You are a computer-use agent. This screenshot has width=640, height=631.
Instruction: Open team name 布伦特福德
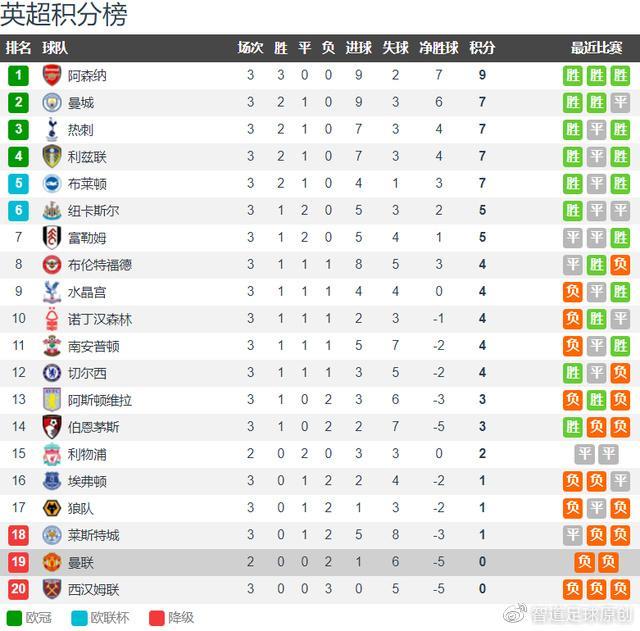(x=100, y=265)
